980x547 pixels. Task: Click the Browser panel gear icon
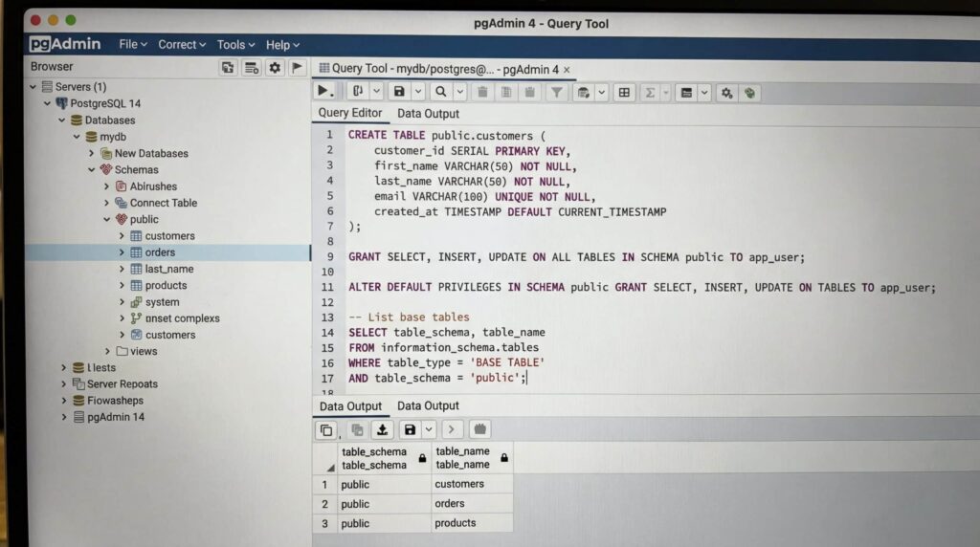275,68
